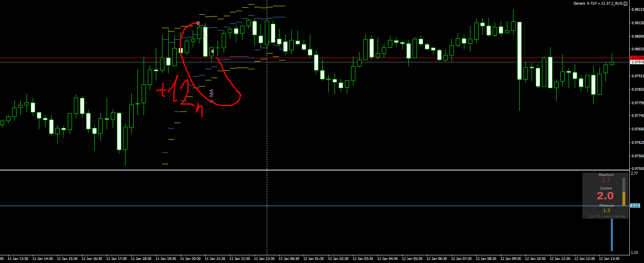Click the small arrow marker beside the MA candle
The height and width of the screenshot is (263, 644).
[212, 51]
